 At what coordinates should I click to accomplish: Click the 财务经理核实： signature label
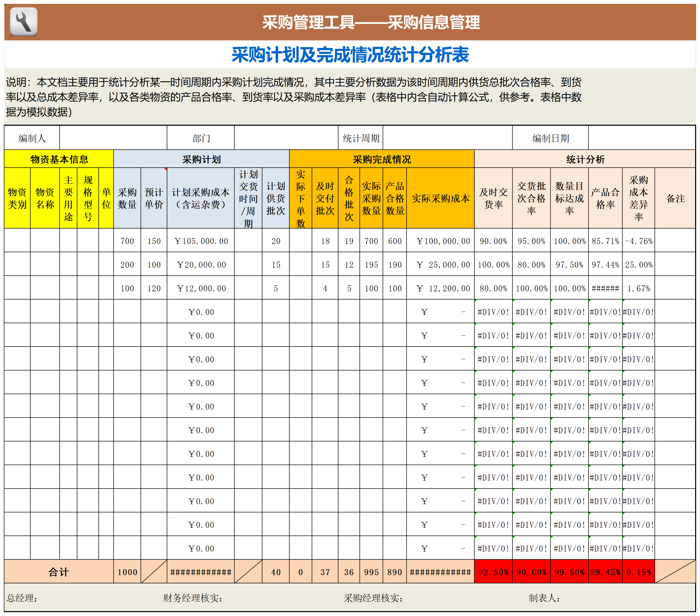click(x=193, y=598)
